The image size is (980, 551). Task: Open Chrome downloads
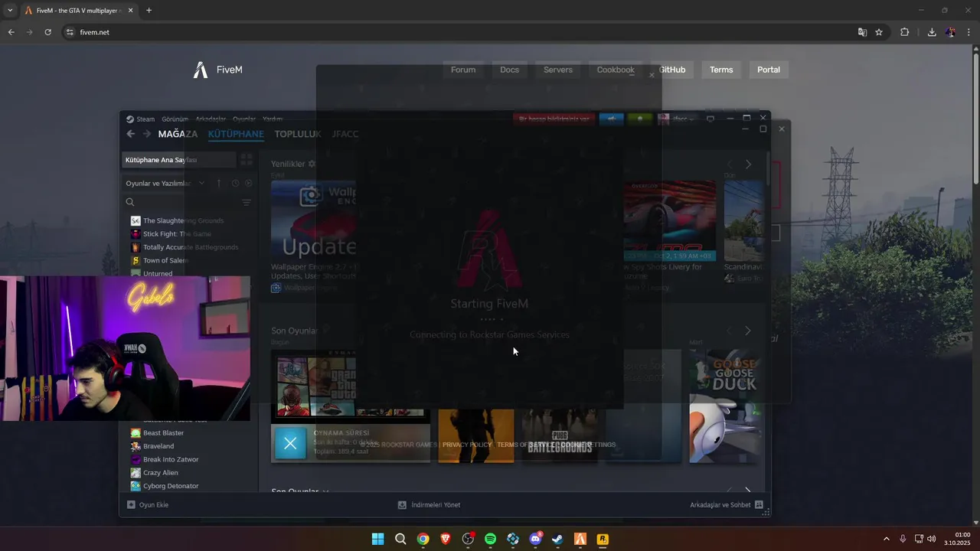[x=932, y=32]
